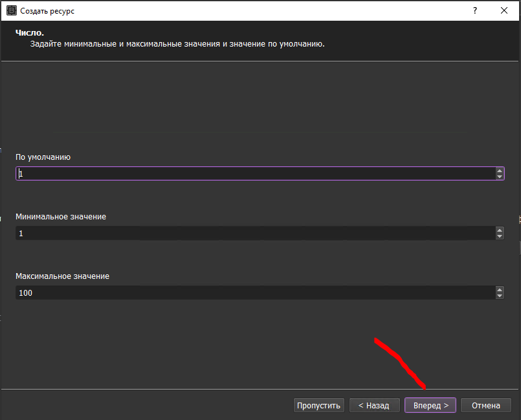Increase the По умолчанию value with up arrow
Screen dimensions: 521x420
[500, 170]
